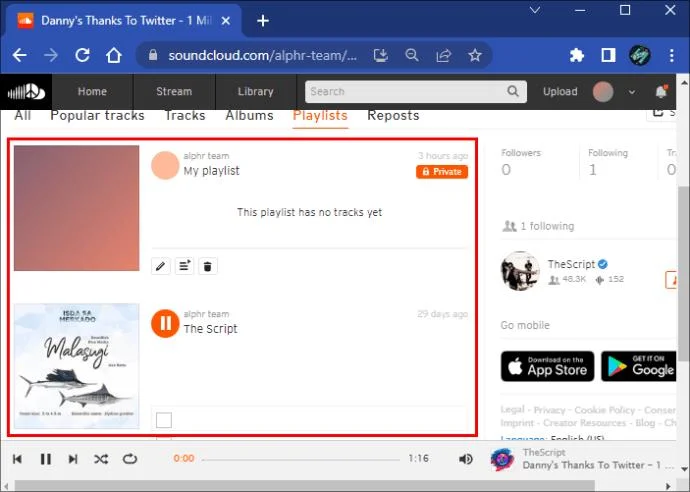Screen dimensions: 690x492
Task: Toggle repeat in the player
Action: [x=130, y=459]
